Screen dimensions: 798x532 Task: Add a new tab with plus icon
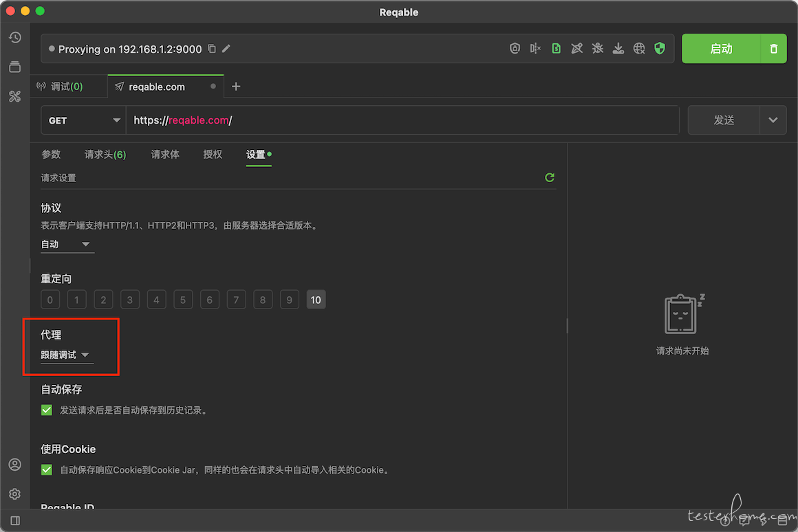pyautogui.click(x=236, y=87)
